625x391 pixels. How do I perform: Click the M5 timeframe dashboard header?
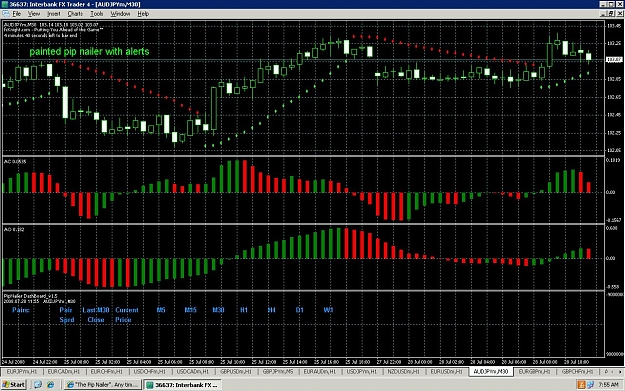161,310
